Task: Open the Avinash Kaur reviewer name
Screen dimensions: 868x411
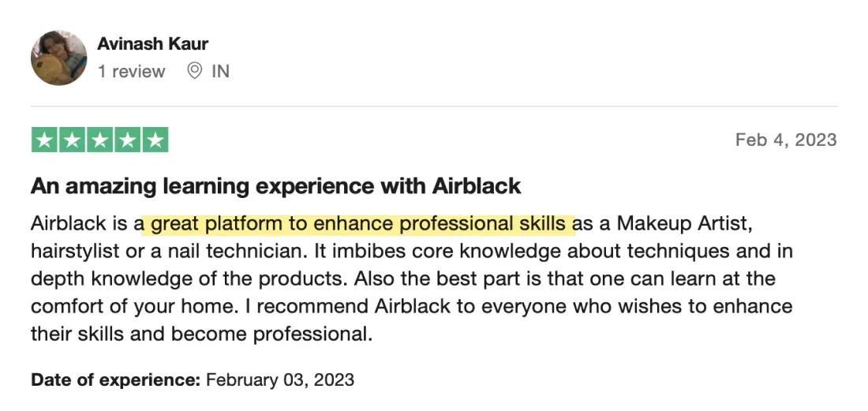Action: [x=153, y=43]
